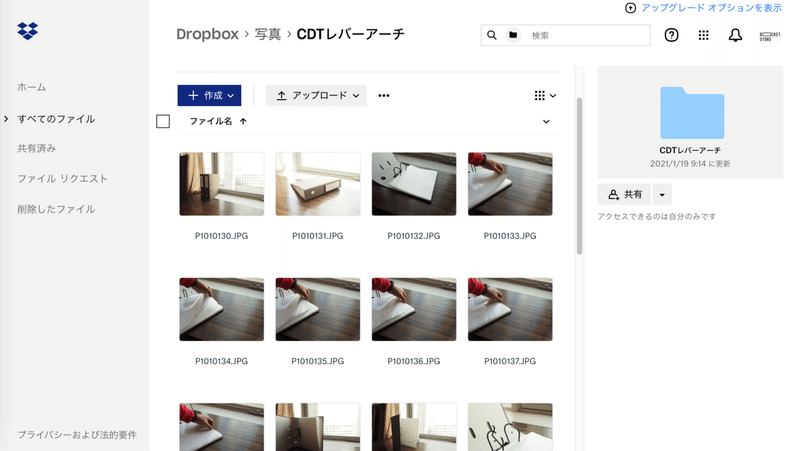The image size is (800, 451).
Task: Open the 作成 create dropdown
Action: (209, 95)
